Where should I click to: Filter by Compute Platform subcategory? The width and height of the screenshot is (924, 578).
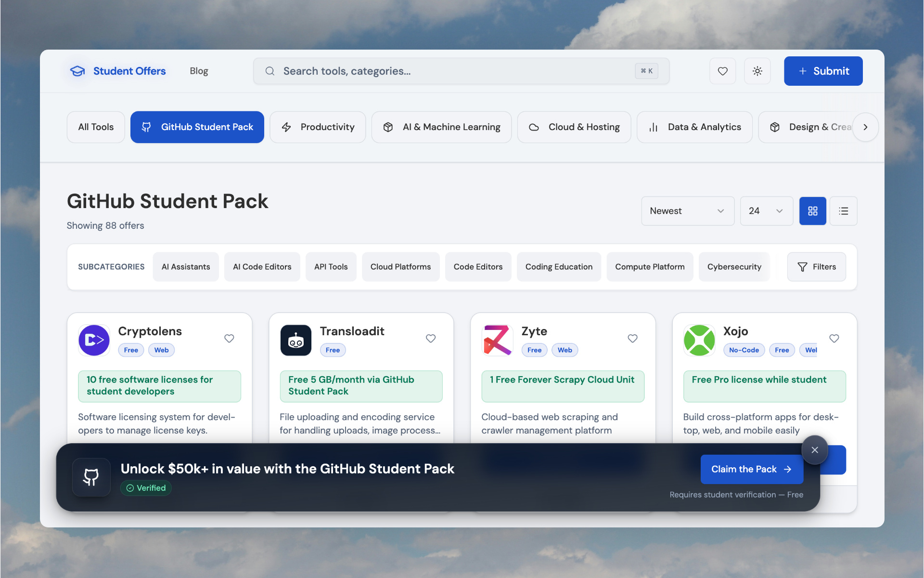[650, 267]
